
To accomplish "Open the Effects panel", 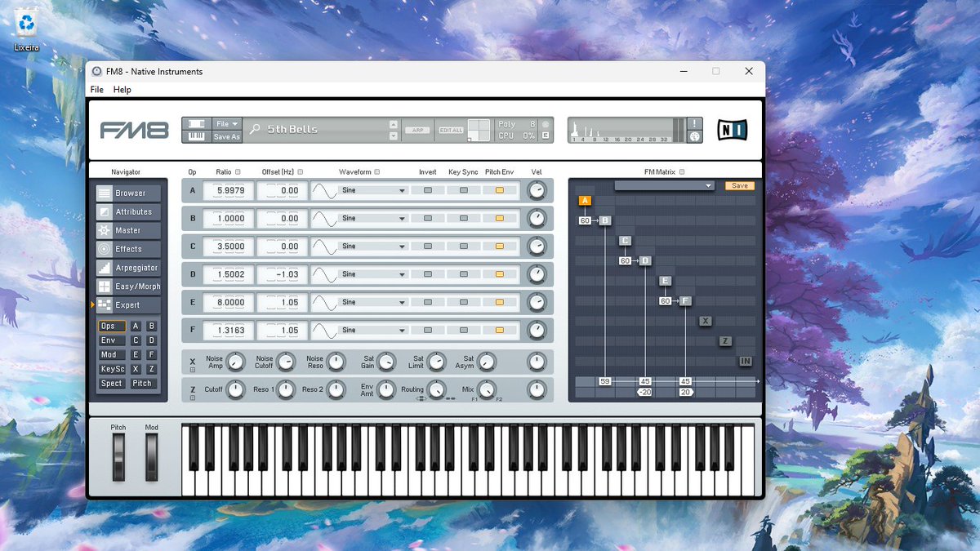I will coord(128,249).
